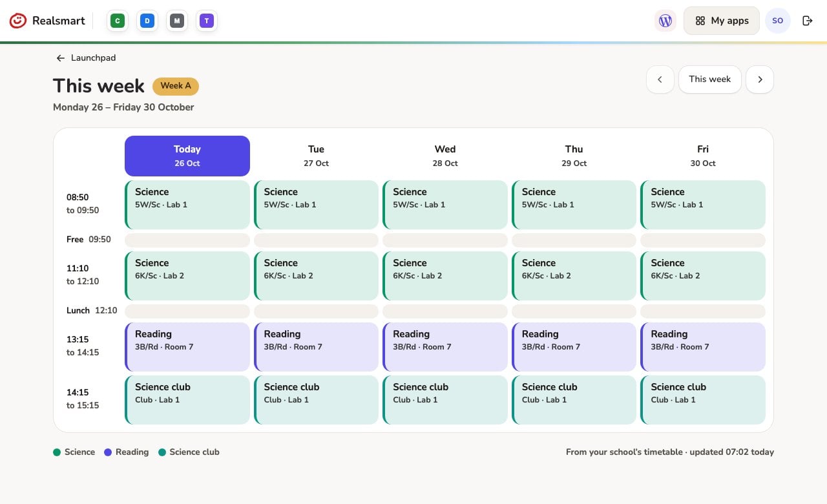Open today's Reading Room 7 lesson
The image size is (827, 504).
(187, 347)
